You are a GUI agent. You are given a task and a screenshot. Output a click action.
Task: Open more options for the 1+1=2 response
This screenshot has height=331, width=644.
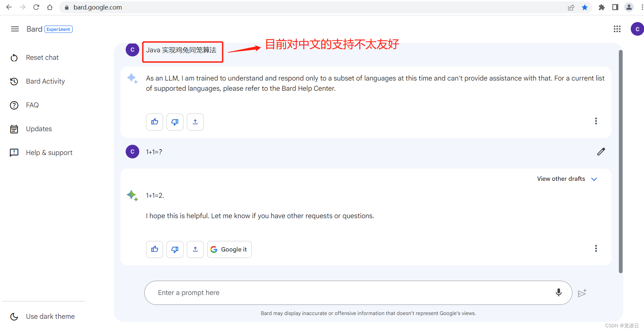[x=596, y=249]
